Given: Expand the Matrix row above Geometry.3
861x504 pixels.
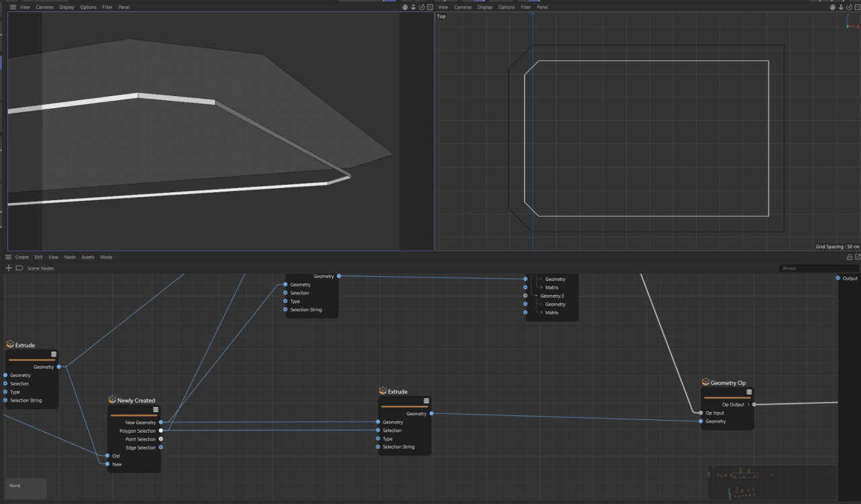Looking at the screenshot, I should [541, 288].
